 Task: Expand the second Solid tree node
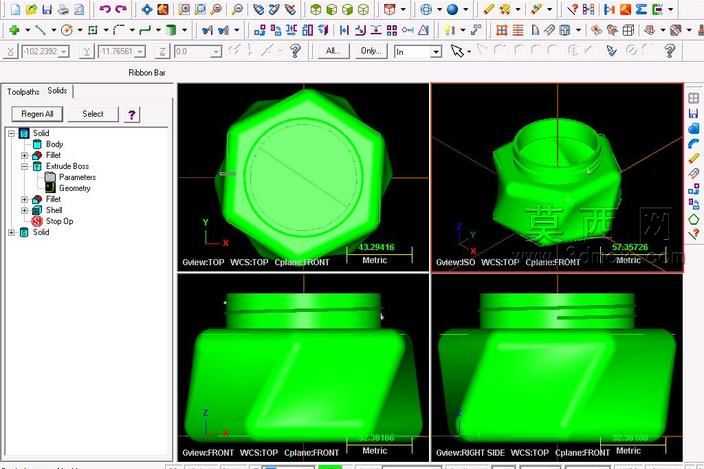click(12, 232)
